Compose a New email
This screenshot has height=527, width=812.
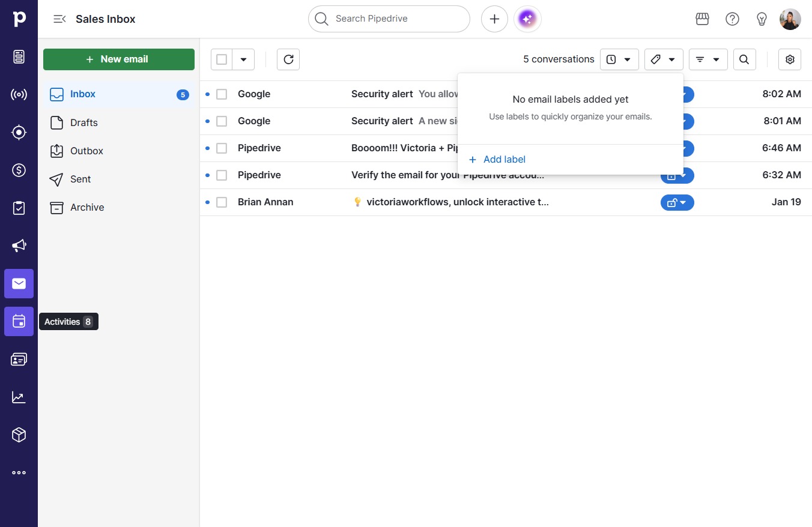tap(119, 59)
